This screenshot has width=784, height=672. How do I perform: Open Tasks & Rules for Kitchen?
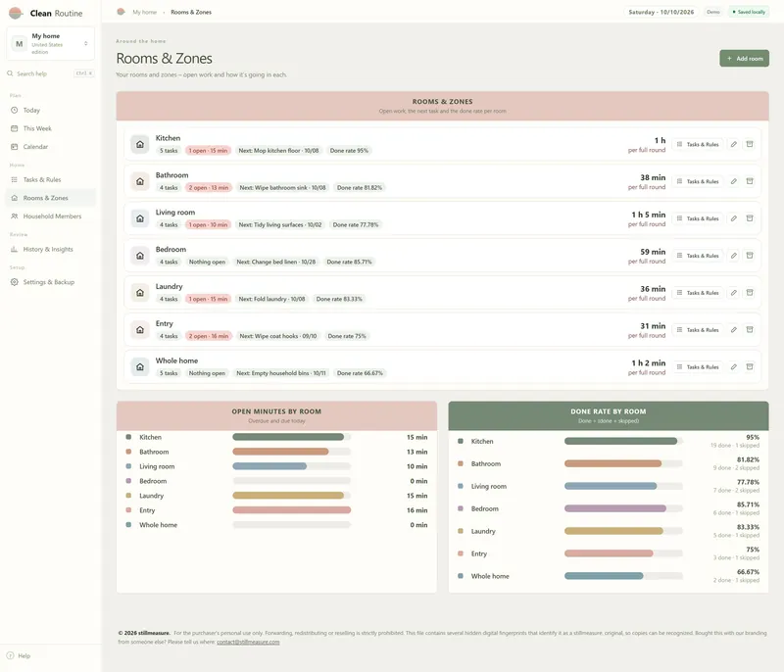point(698,144)
